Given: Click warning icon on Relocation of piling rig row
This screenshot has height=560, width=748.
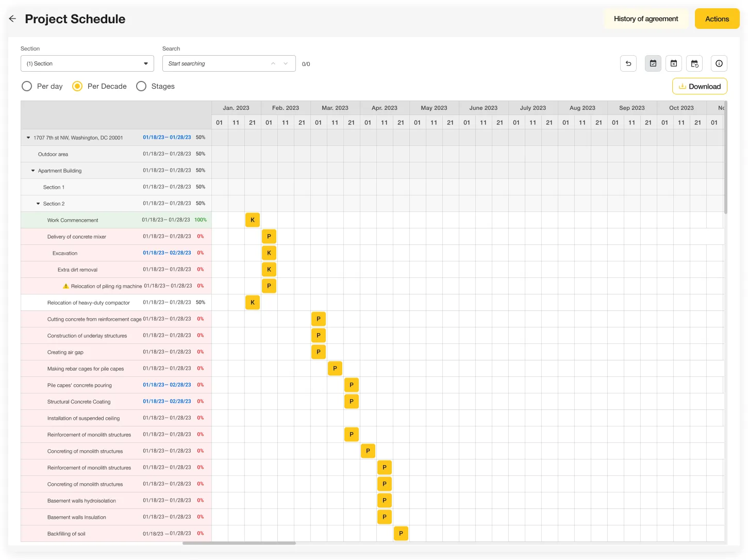Looking at the screenshot, I should coord(65,286).
